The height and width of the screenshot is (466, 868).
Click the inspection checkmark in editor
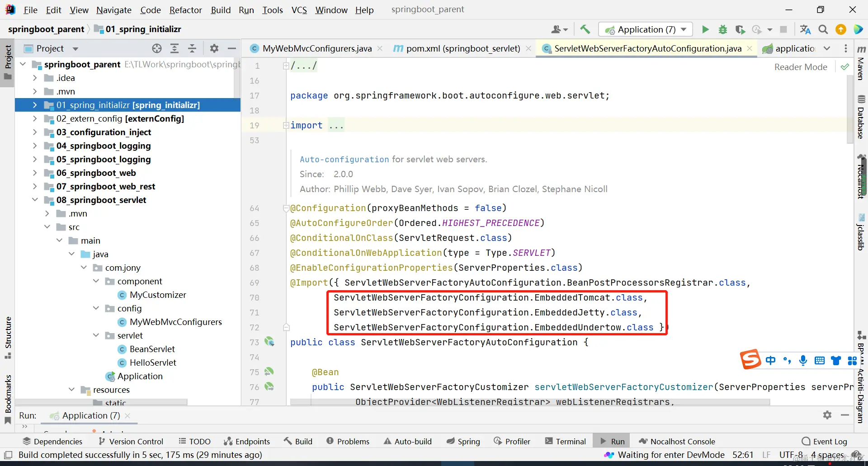coord(844,67)
